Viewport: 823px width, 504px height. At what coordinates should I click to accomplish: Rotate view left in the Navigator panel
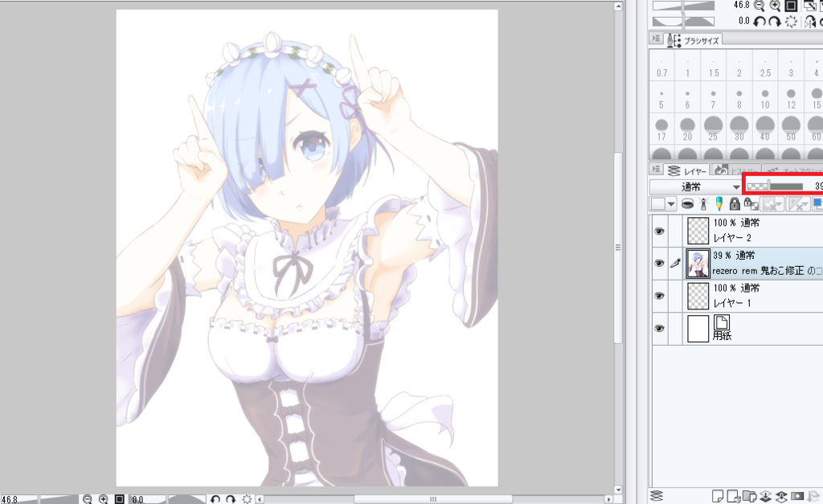coord(759,22)
